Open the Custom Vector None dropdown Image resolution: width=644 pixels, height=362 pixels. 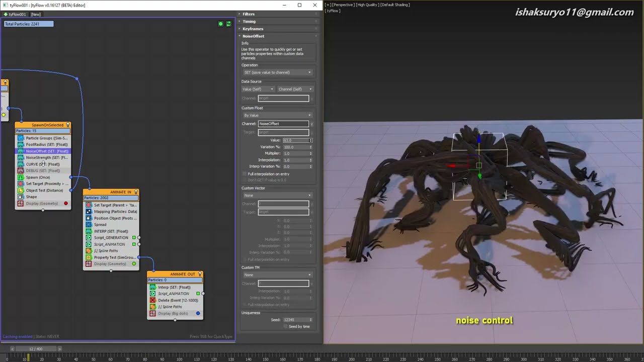coord(278,195)
